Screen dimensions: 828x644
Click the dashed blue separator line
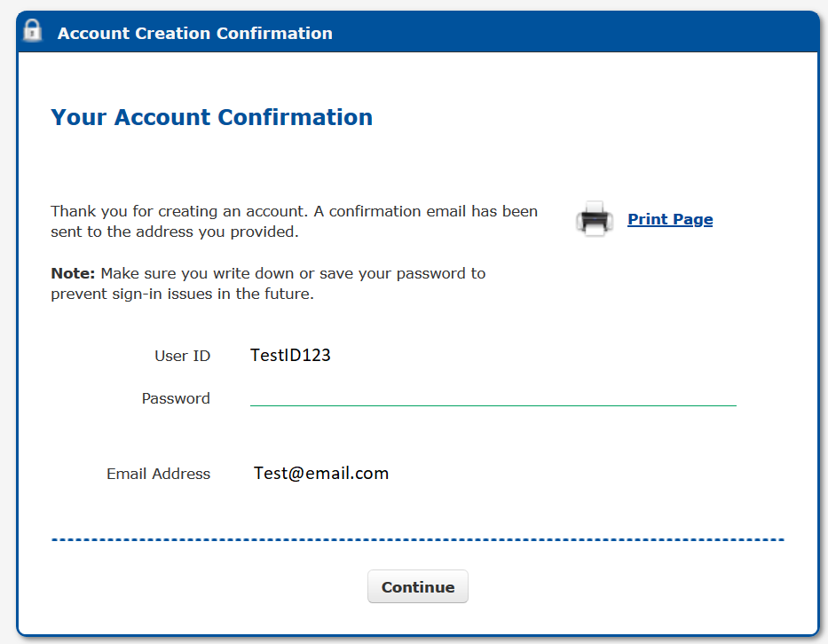click(x=417, y=539)
